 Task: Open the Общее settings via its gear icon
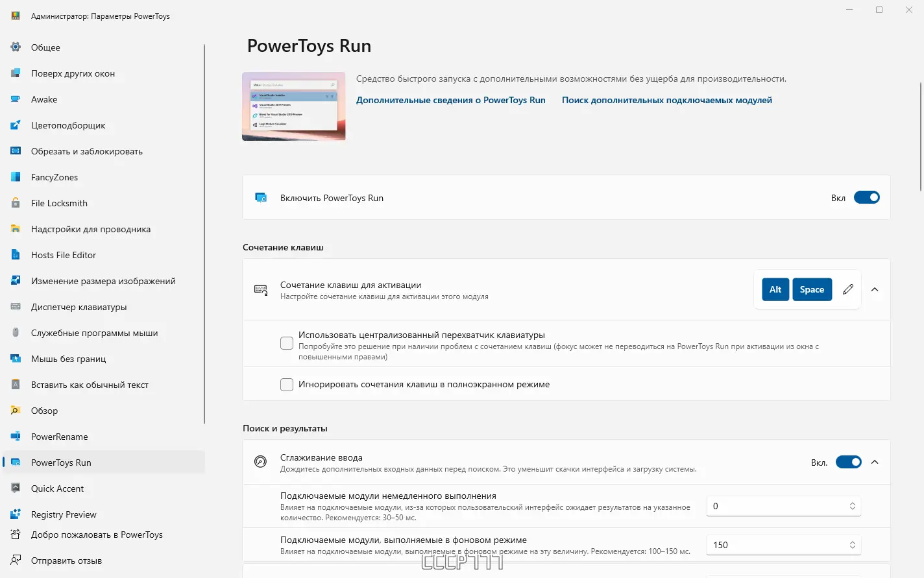(16, 47)
